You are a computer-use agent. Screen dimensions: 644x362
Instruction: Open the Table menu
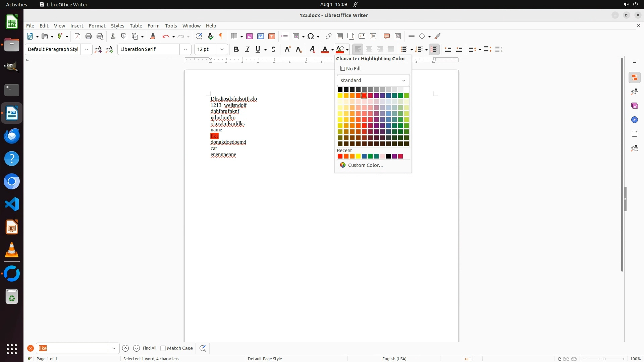pyautogui.click(x=136, y=25)
